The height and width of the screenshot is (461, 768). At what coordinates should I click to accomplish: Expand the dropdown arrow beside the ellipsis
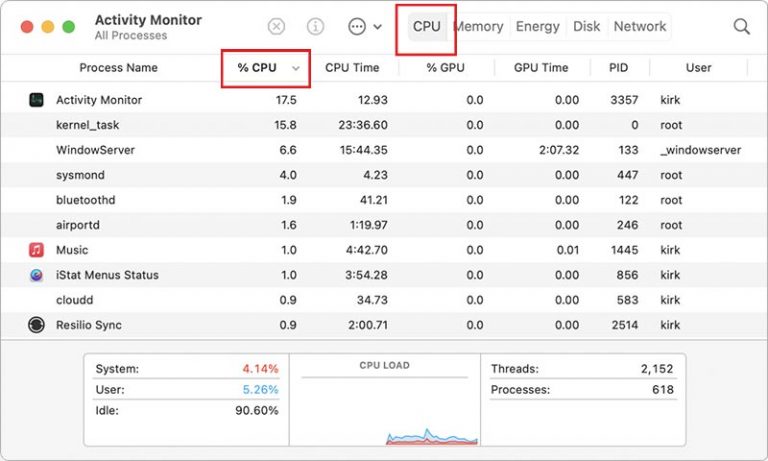tap(378, 27)
